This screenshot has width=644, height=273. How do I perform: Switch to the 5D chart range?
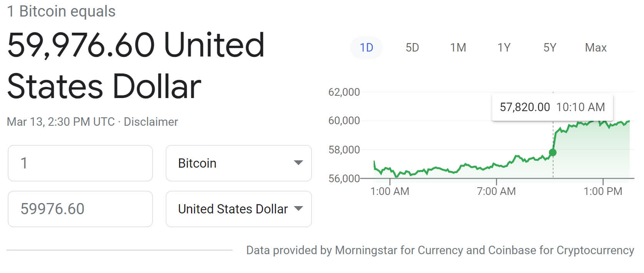pyautogui.click(x=412, y=48)
